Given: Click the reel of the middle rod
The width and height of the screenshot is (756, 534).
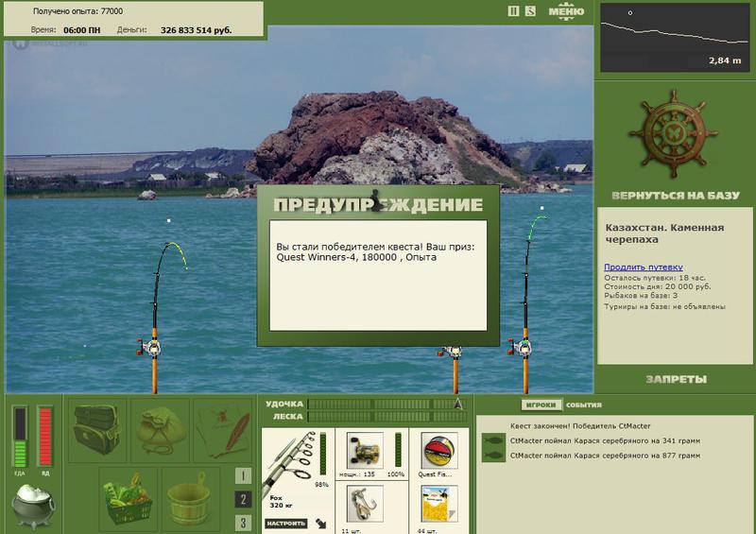Looking at the screenshot, I should 453,353.
